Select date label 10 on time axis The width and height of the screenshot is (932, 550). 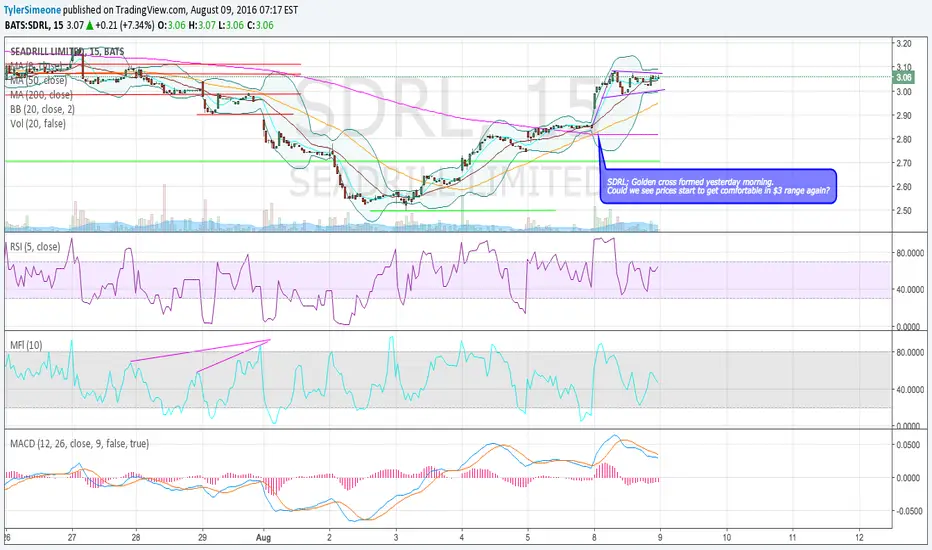click(x=726, y=538)
